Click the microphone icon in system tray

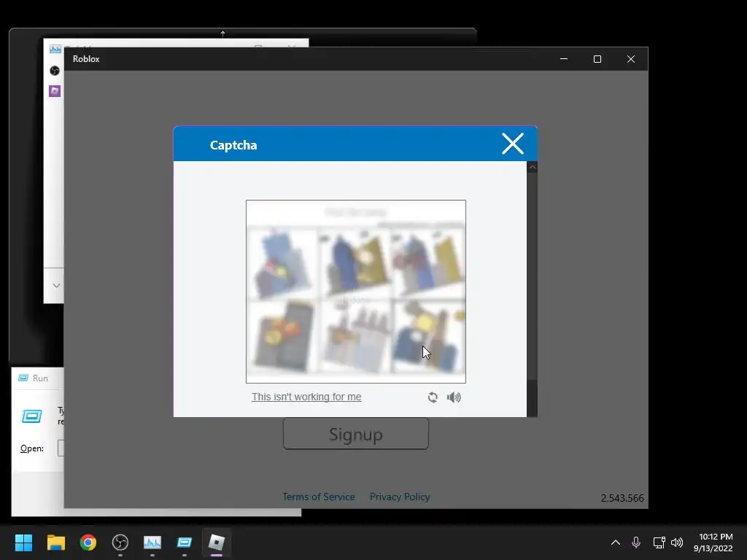click(636, 542)
